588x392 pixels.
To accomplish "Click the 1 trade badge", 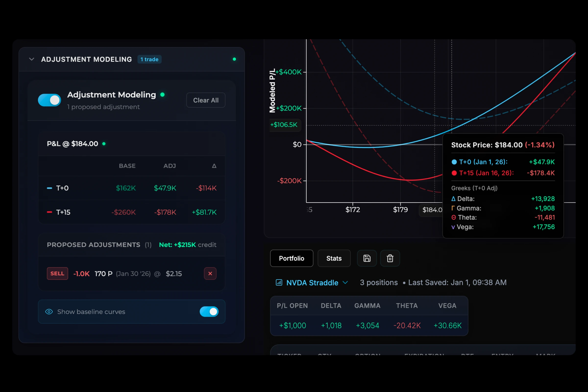I will point(149,59).
